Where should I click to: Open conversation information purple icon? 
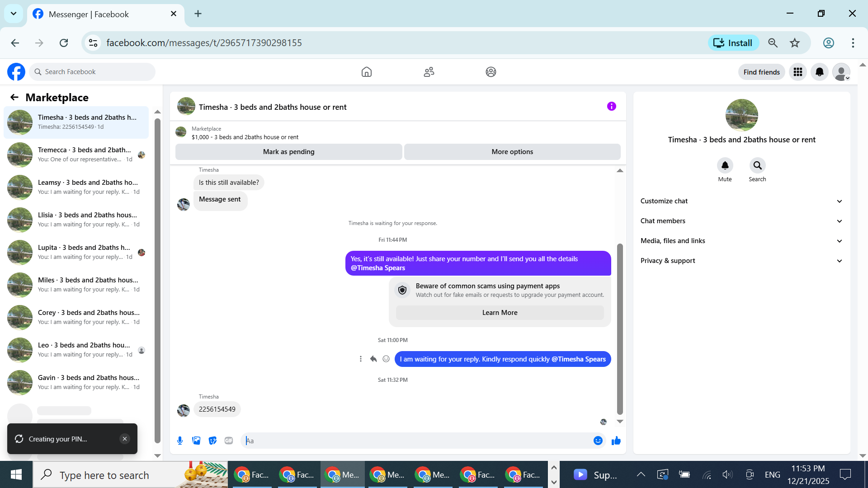pyautogui.click(x=612, y=106)
